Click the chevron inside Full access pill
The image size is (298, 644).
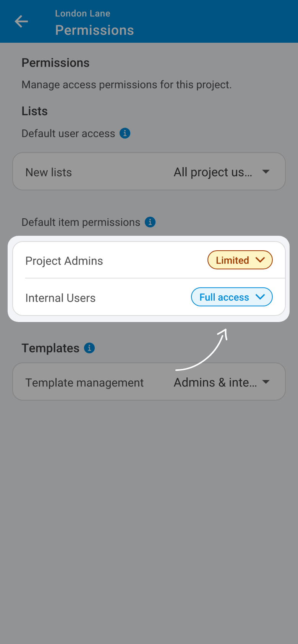(x=260, y=297)
